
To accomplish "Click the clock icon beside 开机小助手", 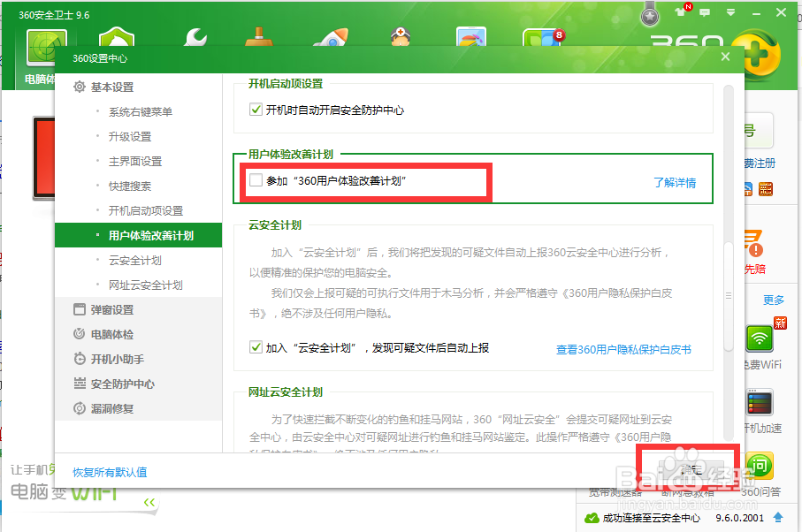I will [80, 359].
